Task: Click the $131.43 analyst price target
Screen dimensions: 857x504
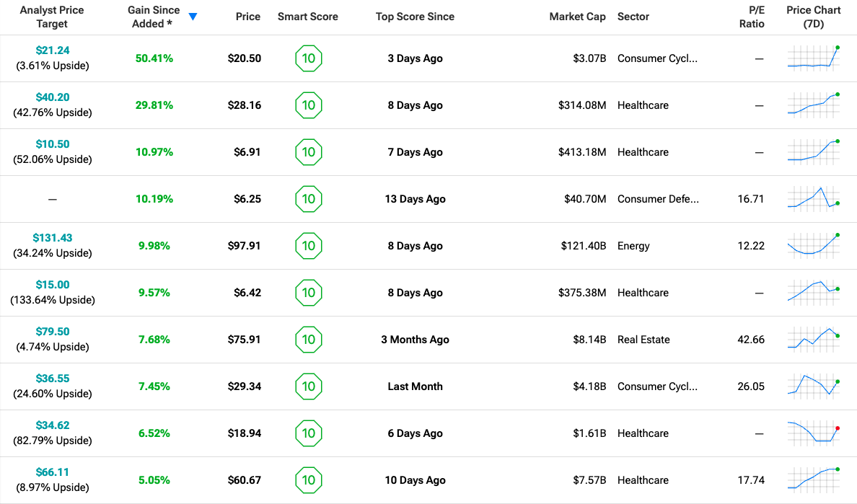Action: pyautogui.click(x=52, y=238)
